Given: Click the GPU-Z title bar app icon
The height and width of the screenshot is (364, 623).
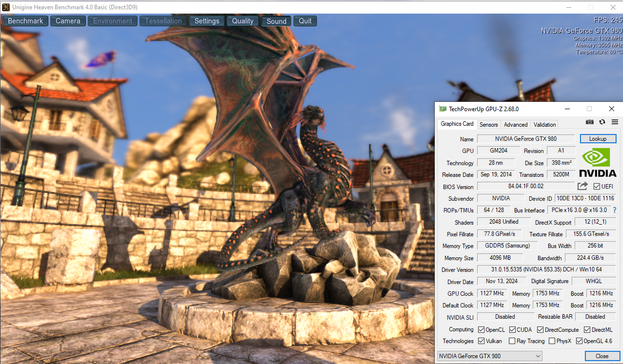Looking at the screenshot, I should [443, 109].
